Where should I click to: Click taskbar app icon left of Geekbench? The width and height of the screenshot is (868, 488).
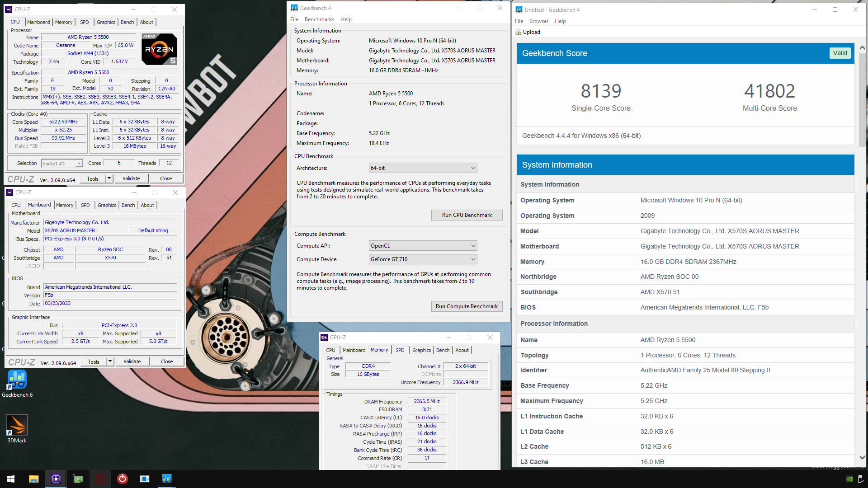click(144, 479)
